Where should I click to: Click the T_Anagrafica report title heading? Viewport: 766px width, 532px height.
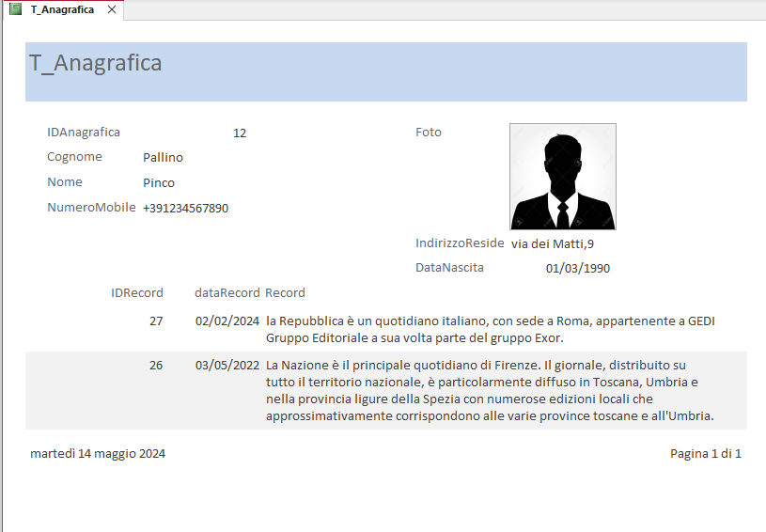[95, 63]
